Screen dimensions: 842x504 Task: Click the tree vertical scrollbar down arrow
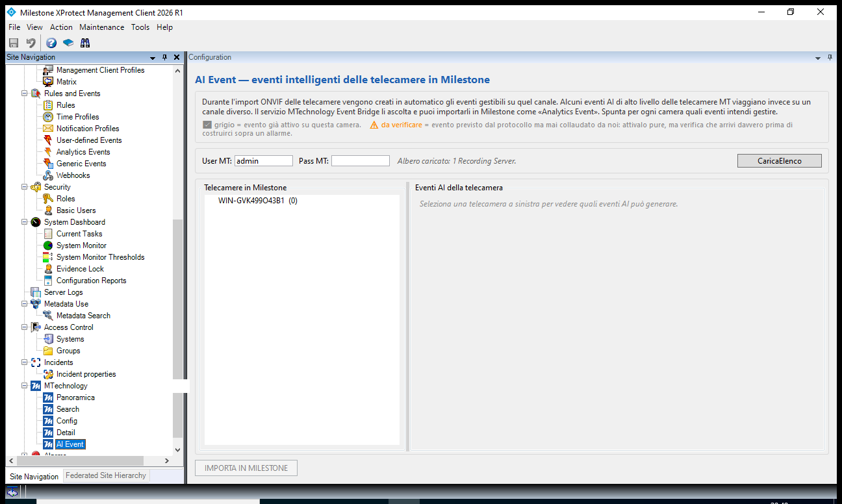click(178, 449)
